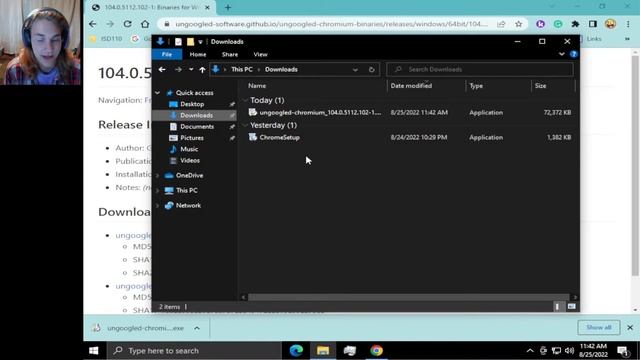Screen dimensions: 640x360
Task: Click Show all downloads button
Action: [599, 327]
